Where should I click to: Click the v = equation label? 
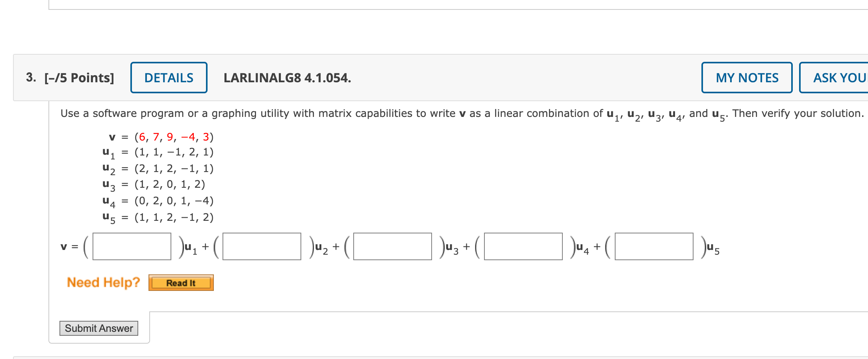click(69, 246)
